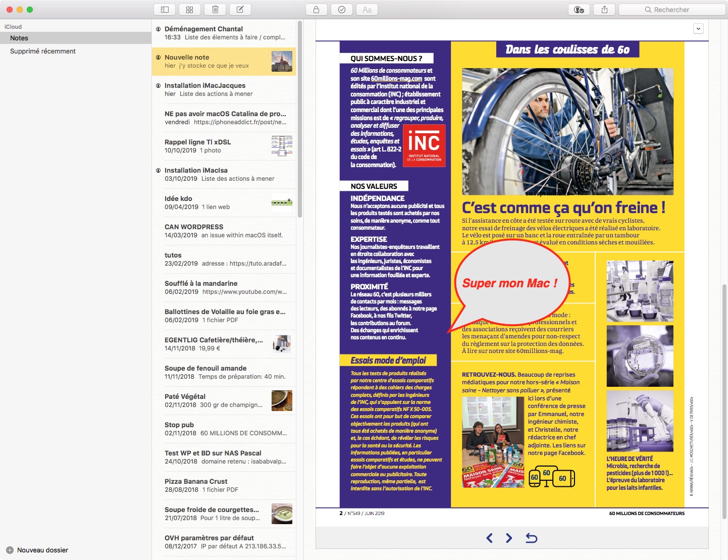Toggle the folders sidebar visibility
The height and width of the screenshot is (560, 728).
[x=165, y=10]
